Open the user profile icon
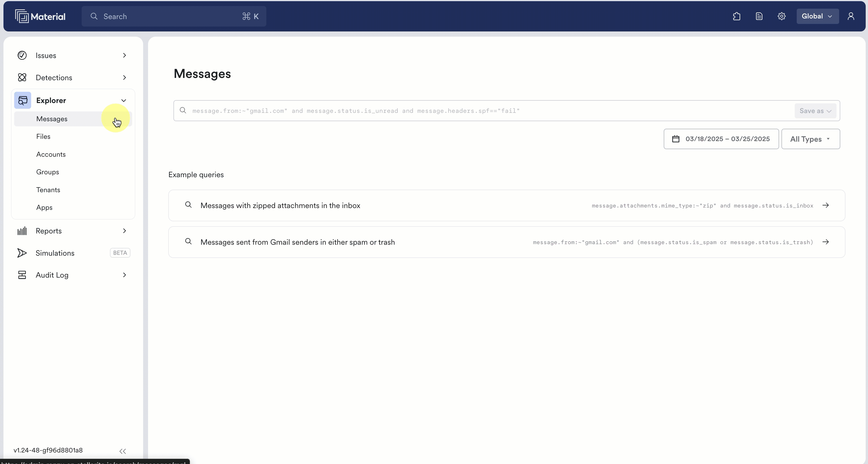Screen dimensions: 868x464 pos(851,16)
